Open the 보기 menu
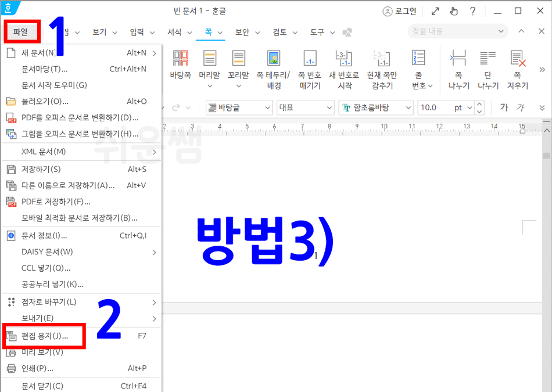 [x=100, y=32]
